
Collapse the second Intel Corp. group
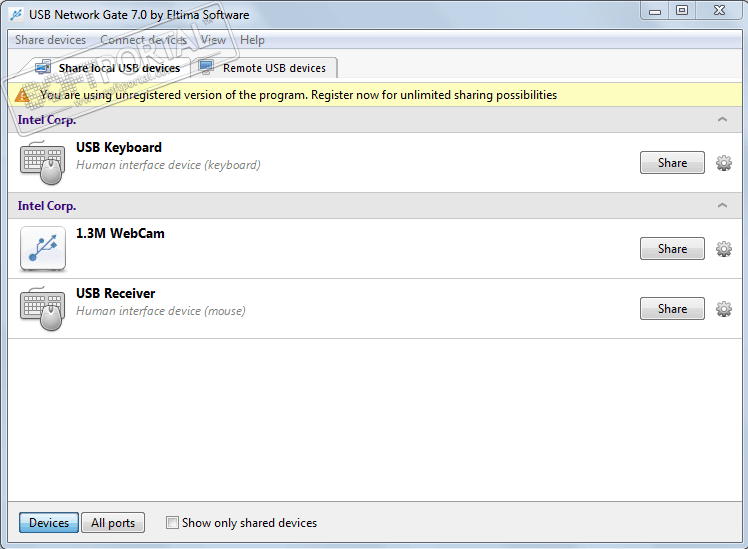[722, 206]
